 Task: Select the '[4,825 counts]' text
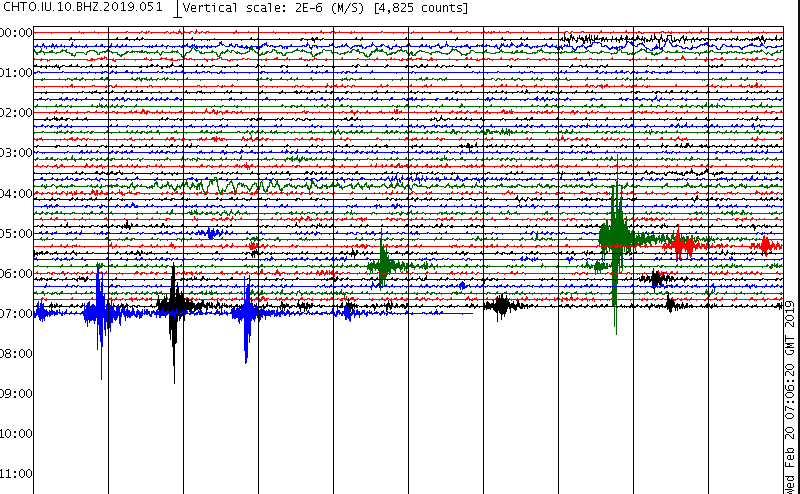tap(421, 8)
